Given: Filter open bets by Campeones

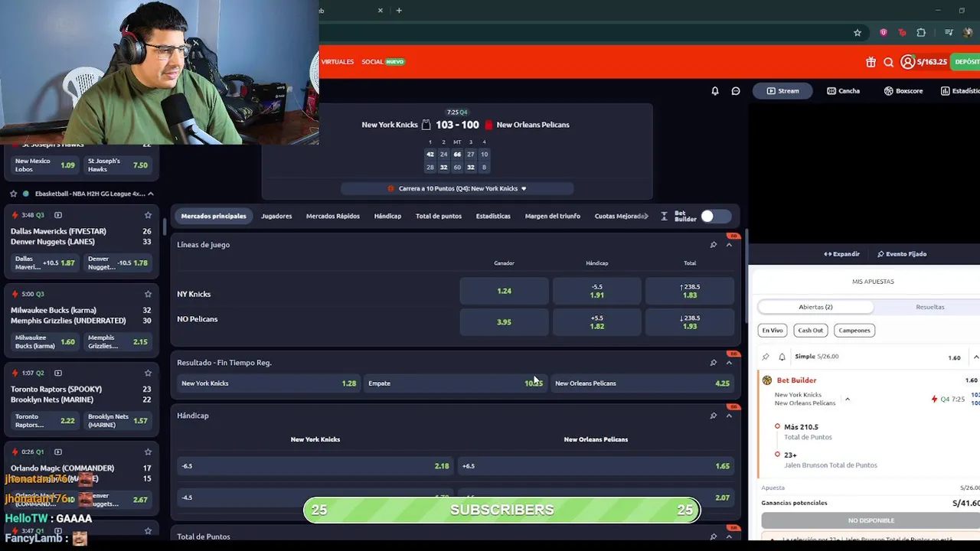Looking at the screenshot, I should [854, 331].
